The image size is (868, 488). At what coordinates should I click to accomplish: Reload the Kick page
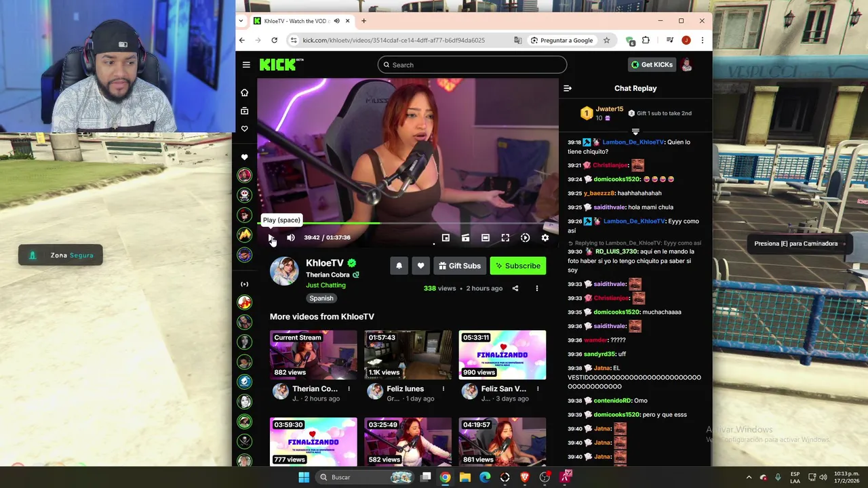[x=274, y=41]
